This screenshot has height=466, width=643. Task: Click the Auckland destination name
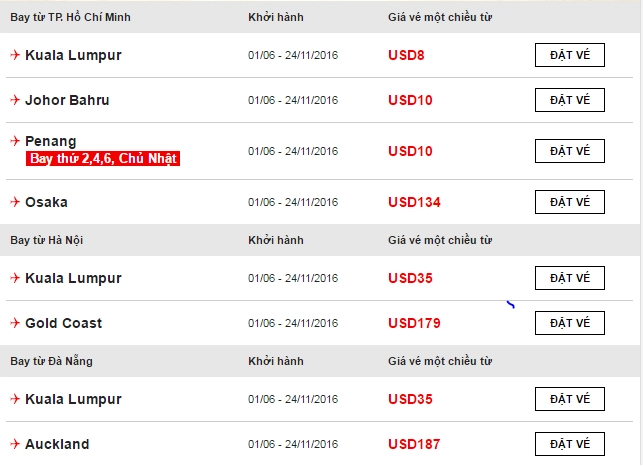coord(57,444)
